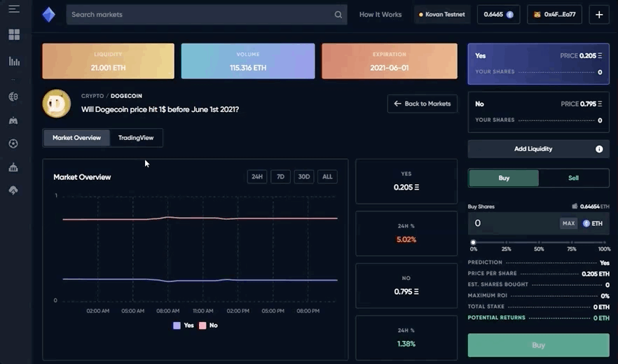The width and height of the screenshot is (618, 364).
Task: Click the Dogecoin market avatar
Action: point(57,104)
